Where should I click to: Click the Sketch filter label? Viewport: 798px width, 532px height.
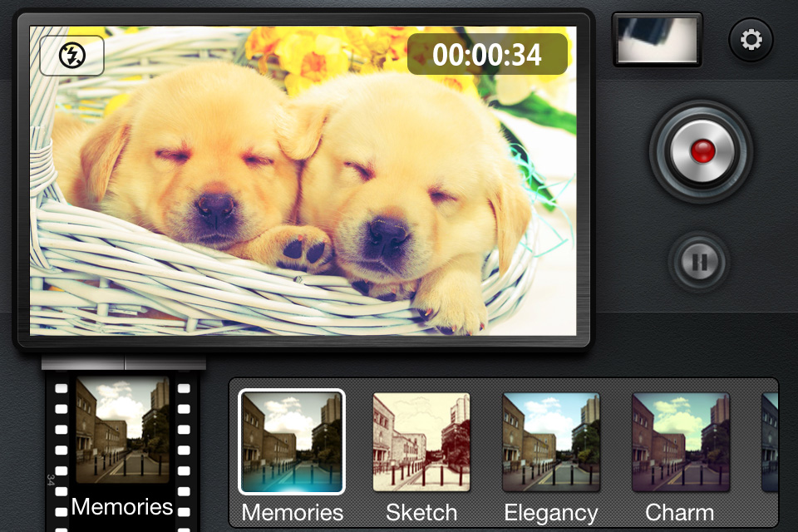coord(421,512)
